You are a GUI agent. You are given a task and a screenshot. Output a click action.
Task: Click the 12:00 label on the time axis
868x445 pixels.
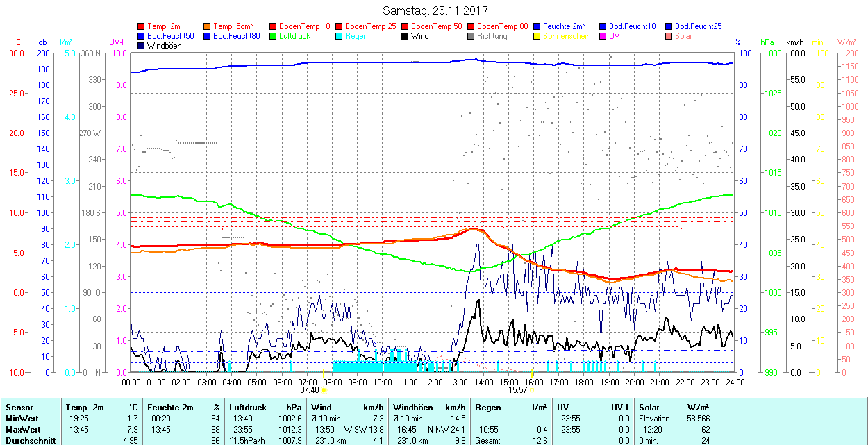[x=433, y=382]
